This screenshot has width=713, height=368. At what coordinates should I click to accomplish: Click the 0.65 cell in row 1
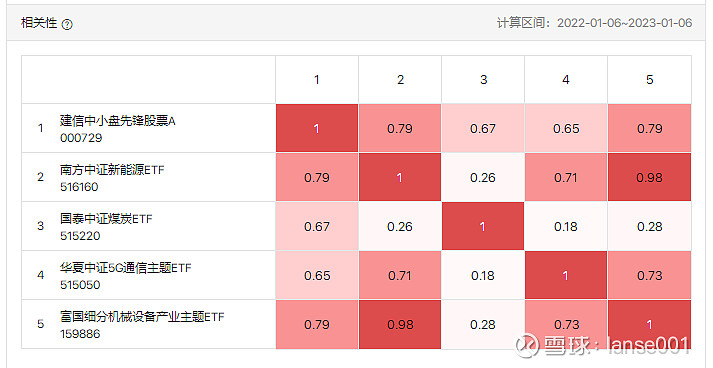point(566,128)
